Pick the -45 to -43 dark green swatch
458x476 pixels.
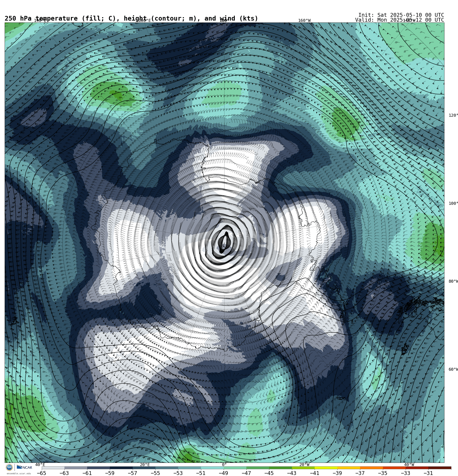pos(281,468)
